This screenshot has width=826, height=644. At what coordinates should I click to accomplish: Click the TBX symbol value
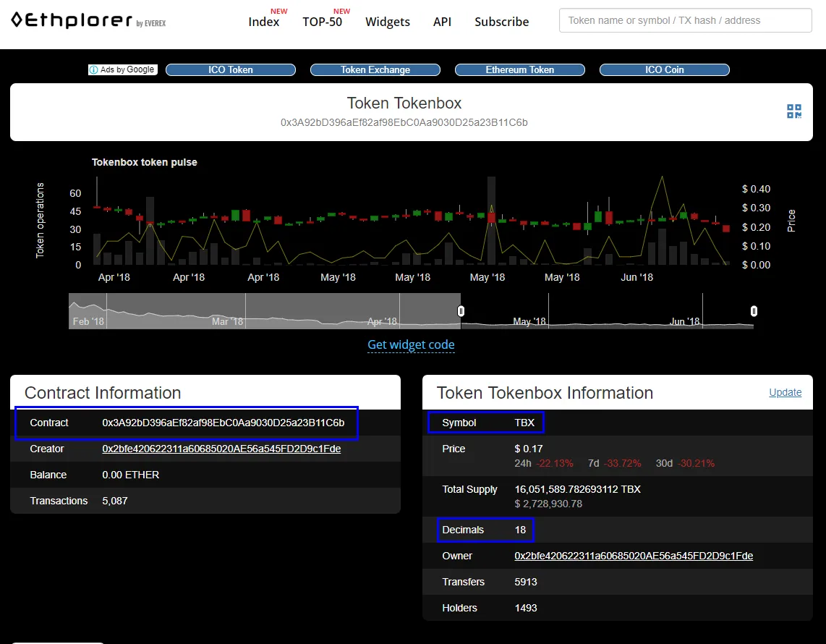point(524,423)
